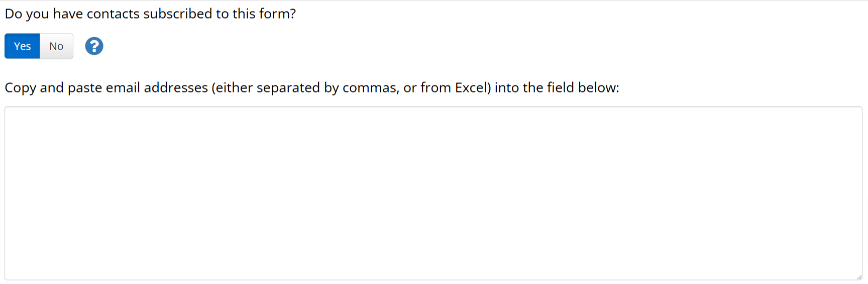Image resolution: width=868 pixels, height=284 pixels.
Task: Show the tooltip via the circular ? icon
Action: click(x=94, y=46)
